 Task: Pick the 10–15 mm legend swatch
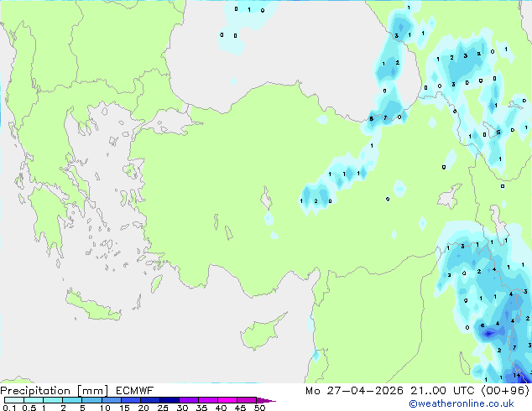coord(111,400)
